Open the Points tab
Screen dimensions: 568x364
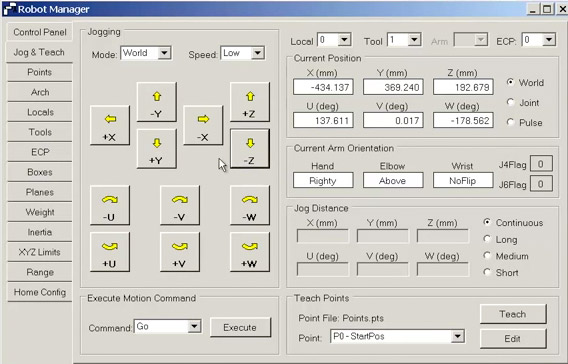pyautogui.click(x=39, y=72)
